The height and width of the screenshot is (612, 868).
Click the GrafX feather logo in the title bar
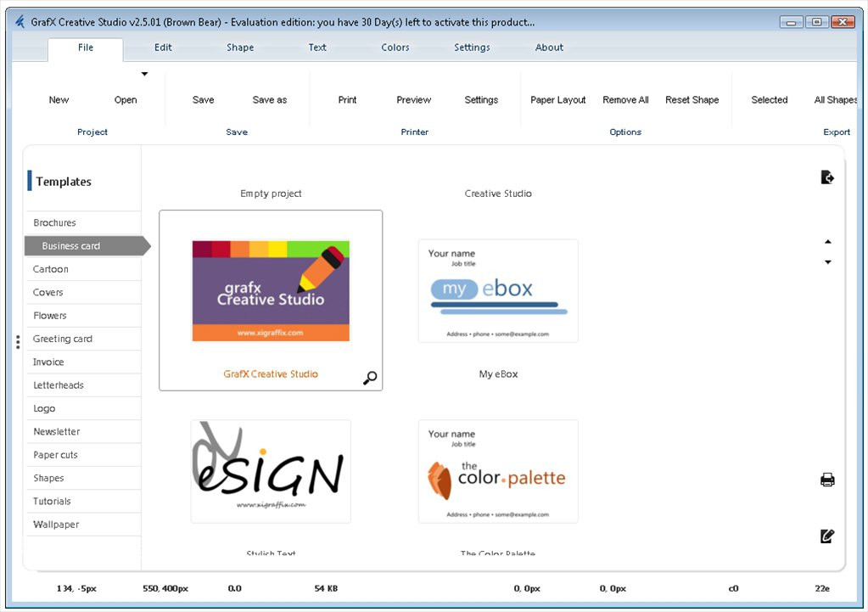coord(20,21)
